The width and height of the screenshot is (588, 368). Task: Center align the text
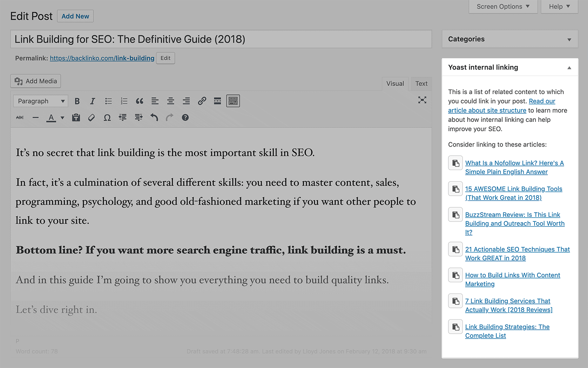click(171, 101)
